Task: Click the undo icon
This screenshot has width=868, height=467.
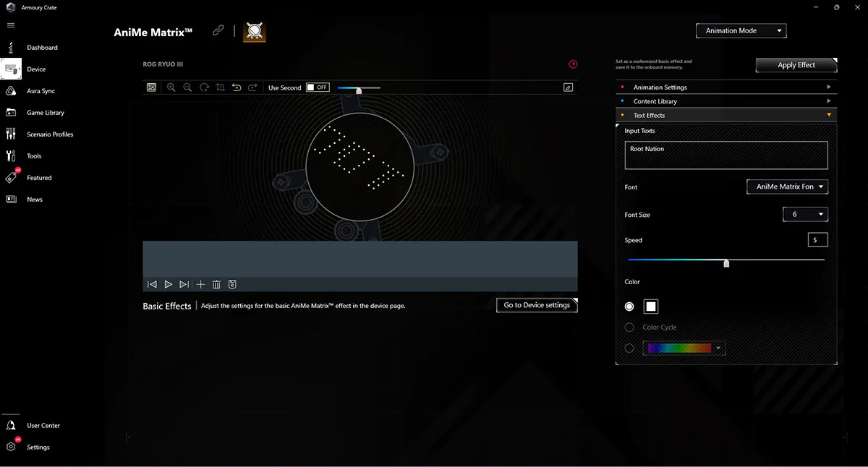Action: coord(237,87)
